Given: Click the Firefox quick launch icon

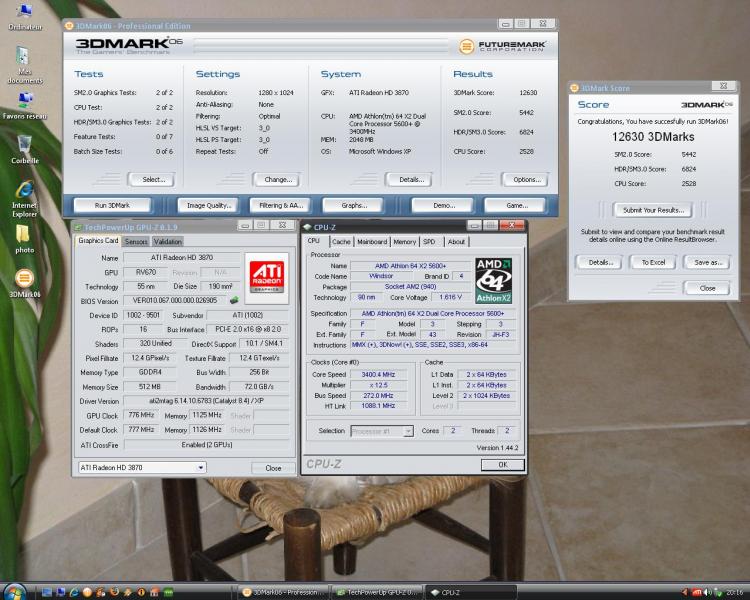Looking at the screenshot, I should coord(114,592).
